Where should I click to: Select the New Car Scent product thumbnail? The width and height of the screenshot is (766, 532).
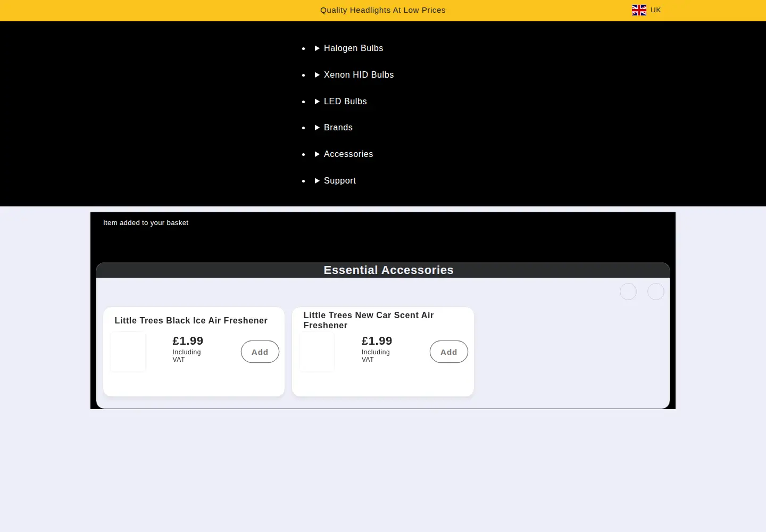tap(317, 352)
